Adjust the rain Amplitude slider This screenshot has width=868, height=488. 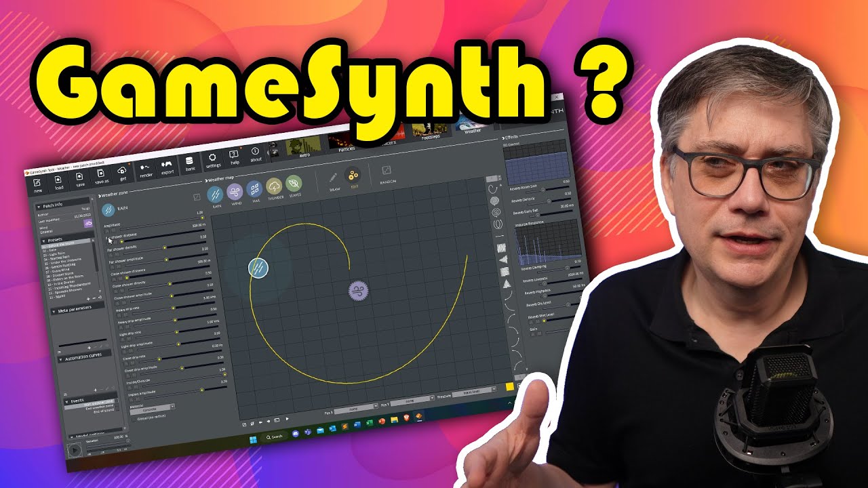pos(161,223)
